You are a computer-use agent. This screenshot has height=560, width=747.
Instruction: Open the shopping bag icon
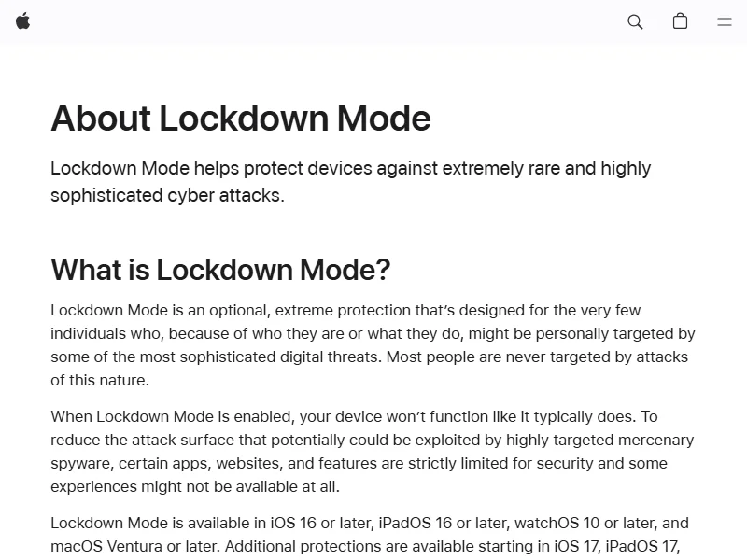(x=680, y=21)
